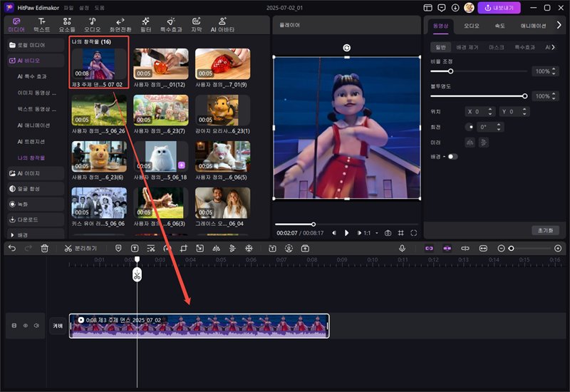Expand more property tabs with right chevron
This screenshot has width=570, height=392.
pos(559,25)
